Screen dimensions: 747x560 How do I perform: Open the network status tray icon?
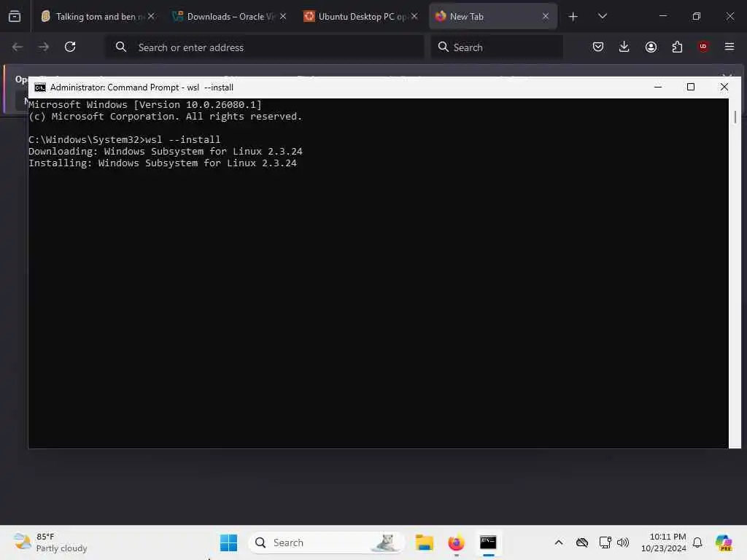605,542
